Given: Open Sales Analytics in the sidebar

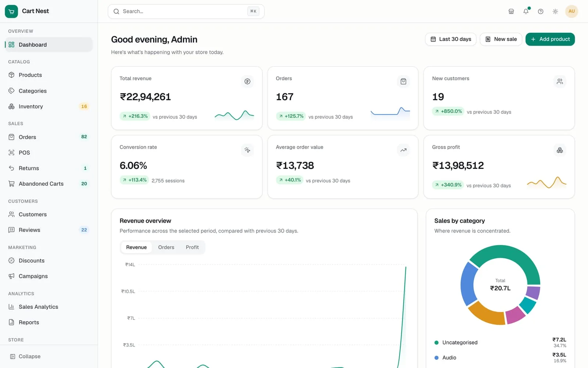Looking at the screenshot, I should (49, 307).
